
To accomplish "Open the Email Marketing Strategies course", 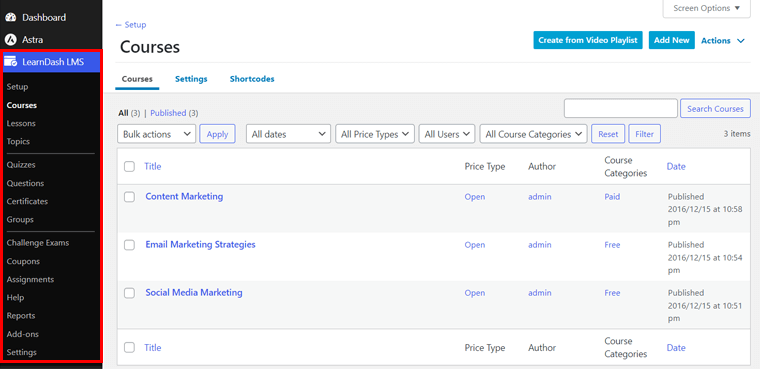I will click(200, 244).
